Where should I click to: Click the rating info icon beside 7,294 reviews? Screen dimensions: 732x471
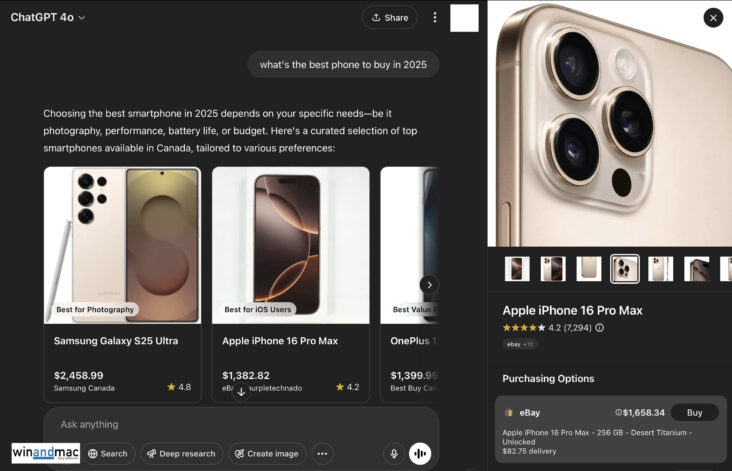pyautogui.click(x=599, y=327)
